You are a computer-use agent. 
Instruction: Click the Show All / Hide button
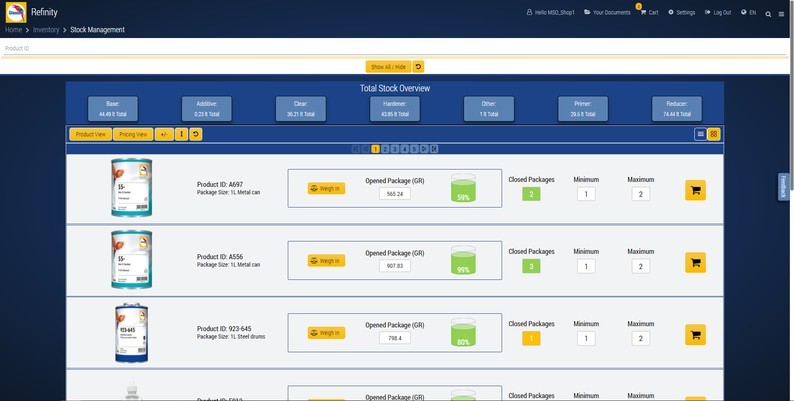(388, 66)
